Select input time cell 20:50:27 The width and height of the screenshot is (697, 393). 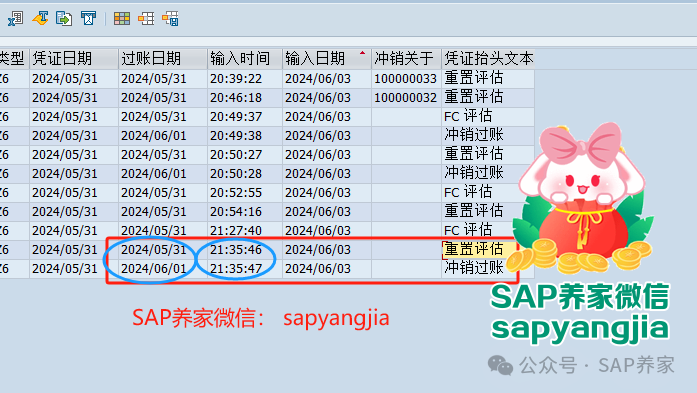coord(245,155)
